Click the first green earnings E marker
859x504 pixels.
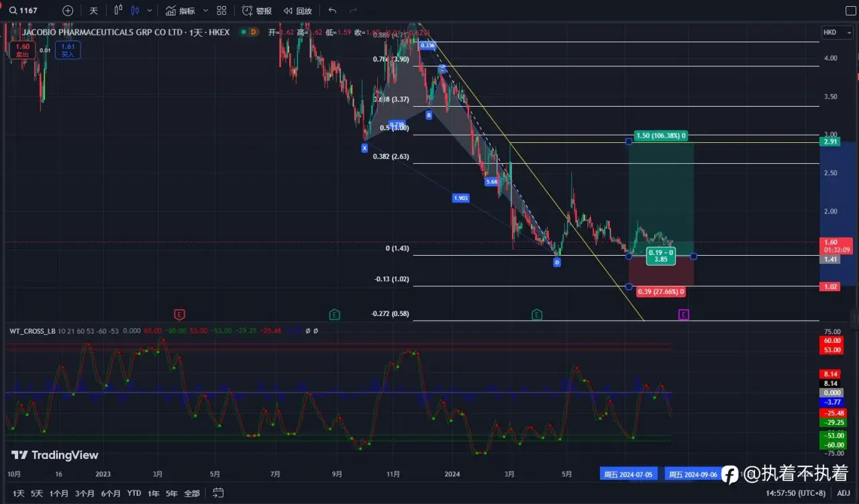tap(334, 314)
